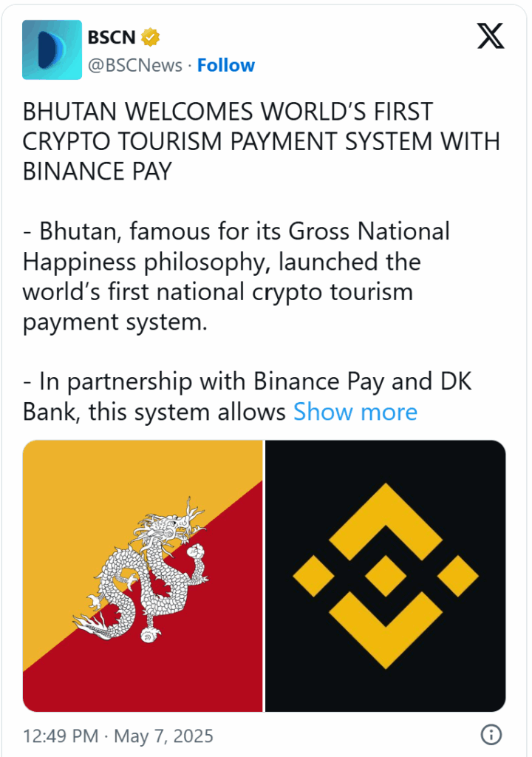Click the info icon beside the timestamp
532x757 pixels.
(491, 735)
